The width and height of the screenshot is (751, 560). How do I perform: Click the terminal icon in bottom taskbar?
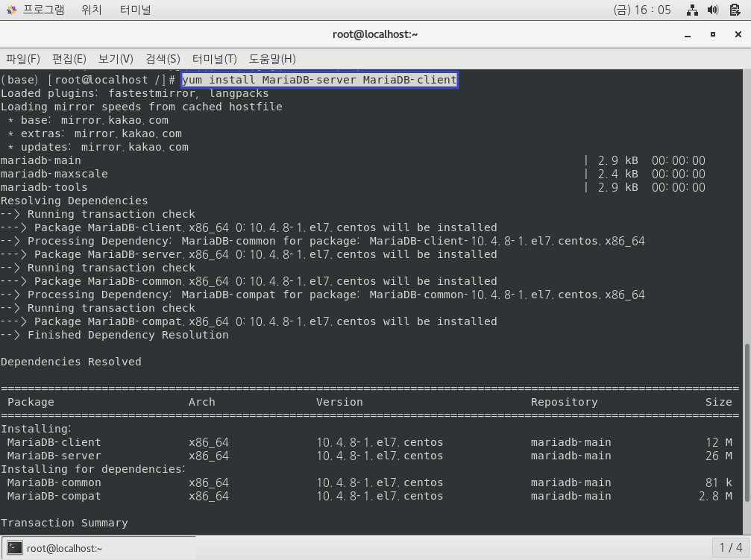(x=15, y=548)
